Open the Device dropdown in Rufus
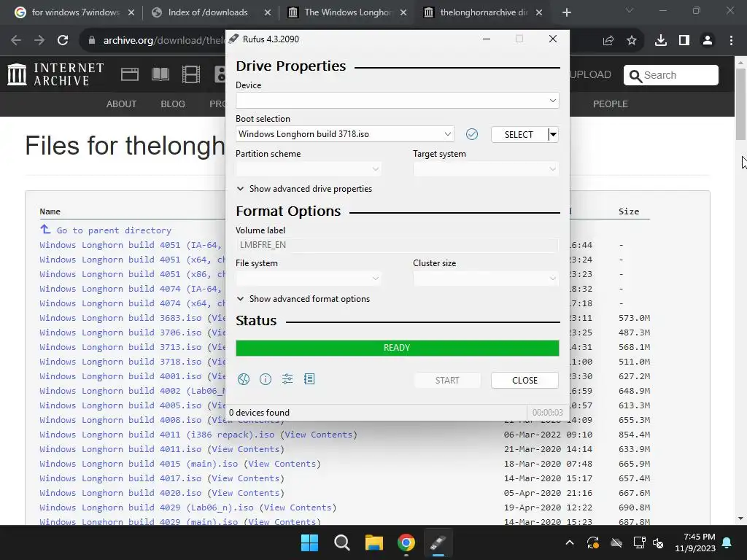This screenshot has height=560, width=747. pos(398,101)
